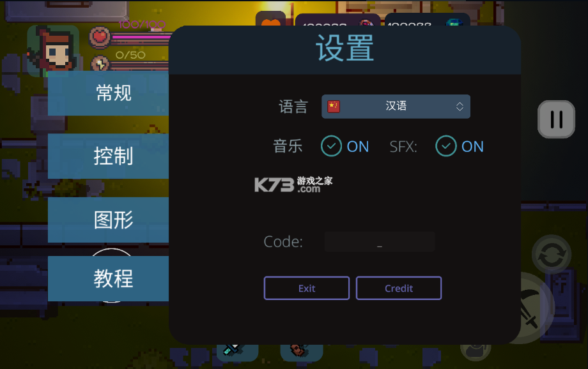The image size is (588, 369).
Task: Click the weapon swap arrows icon
Action: pos(551,254)
